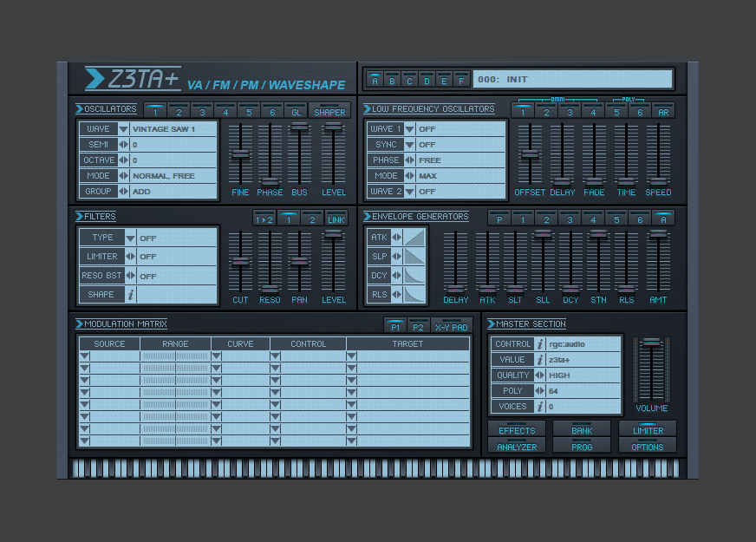Step the envelope SLP curve arrows
756x542 pixels.
(397, 257)
